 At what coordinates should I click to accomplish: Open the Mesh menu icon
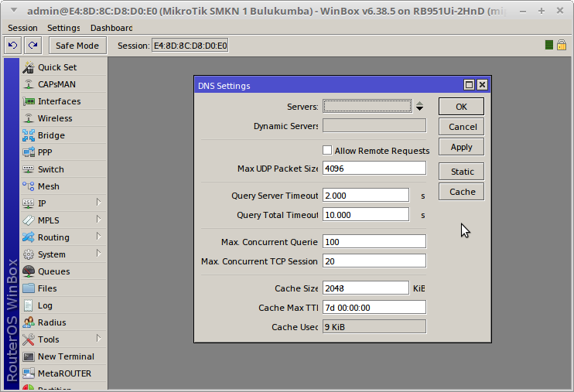point(28,186)
